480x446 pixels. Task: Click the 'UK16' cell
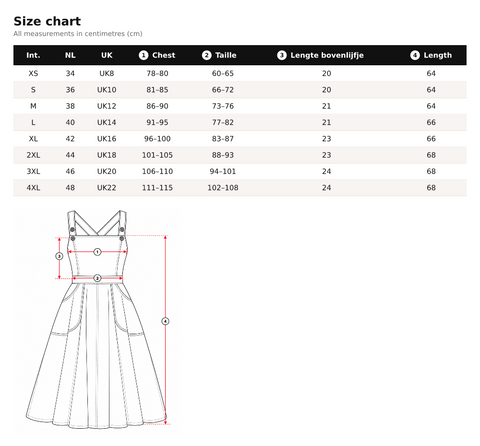107,139
